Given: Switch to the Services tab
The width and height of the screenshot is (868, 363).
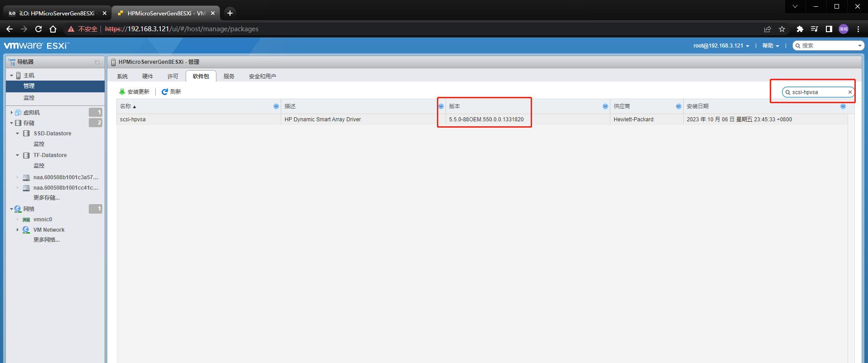Looking at the screenshot, I should coord(229,76).
